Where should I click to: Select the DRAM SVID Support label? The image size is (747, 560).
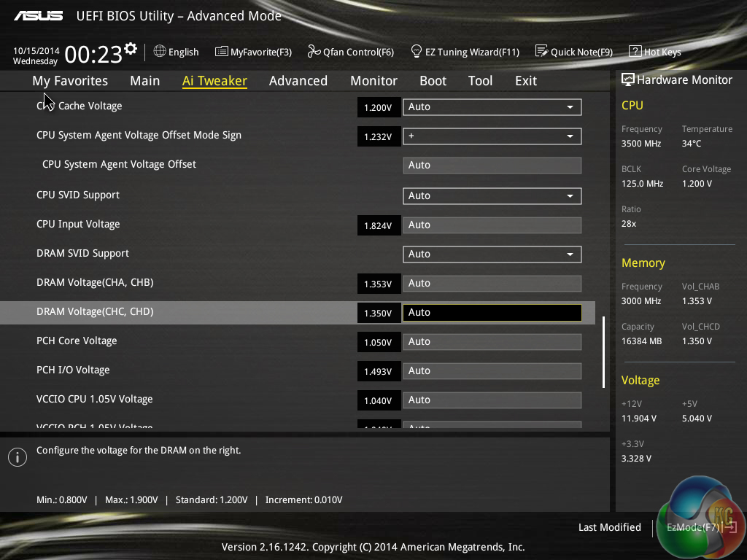(x=82, y=253)
